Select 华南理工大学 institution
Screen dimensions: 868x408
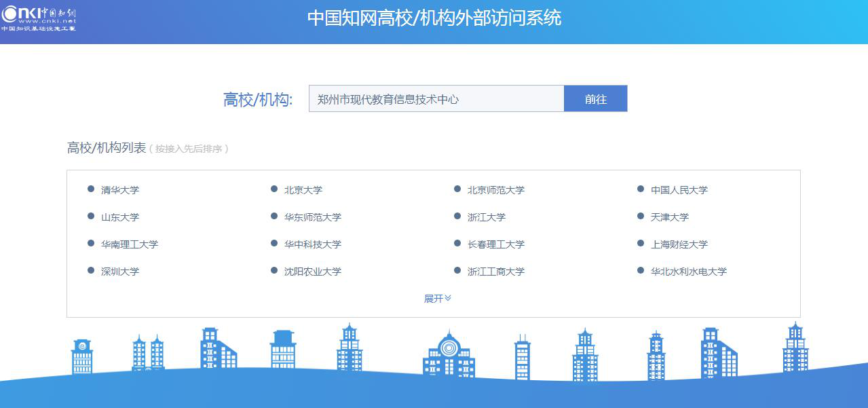130,244
